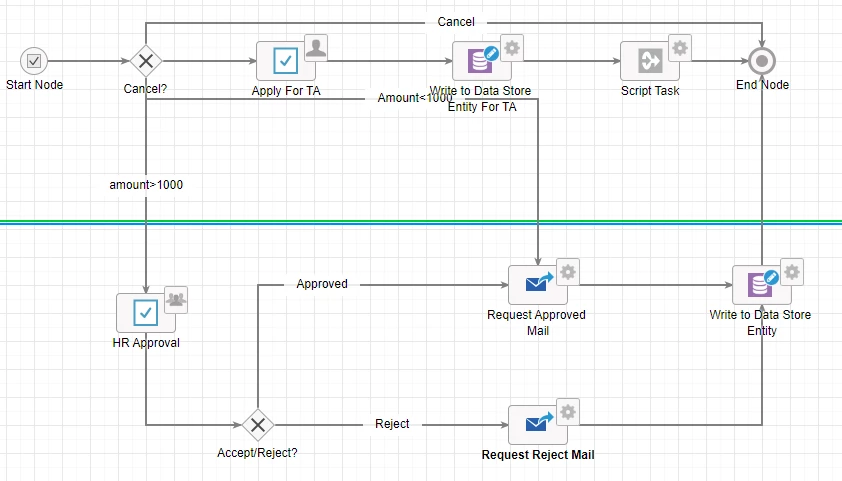Image resolution: width=842 pixels, height=481 pixels.
Task: Select the Request Reject Mail node
Action: pyautogui.click(x=538, y=425)
